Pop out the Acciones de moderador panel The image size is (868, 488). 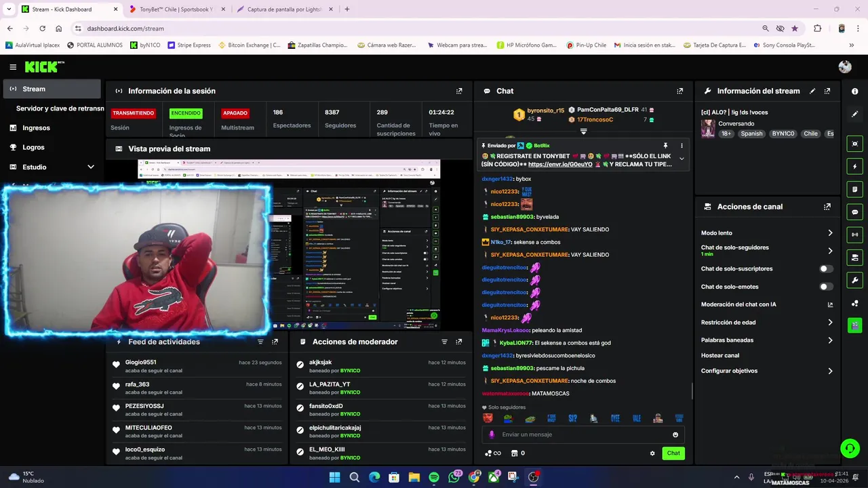click(x=459, y=342)
